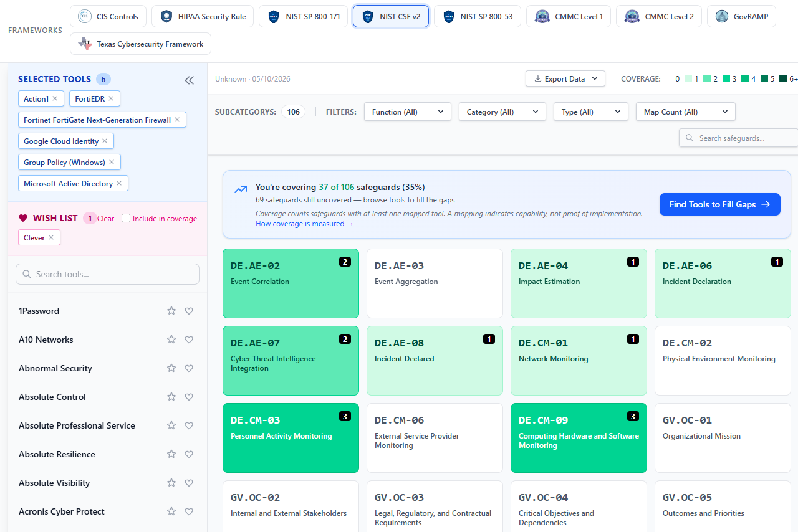Remove Microsoft Active Directory tool
Image resolution: width=798 pixels, height=532 pixels.
coord(119,183)
